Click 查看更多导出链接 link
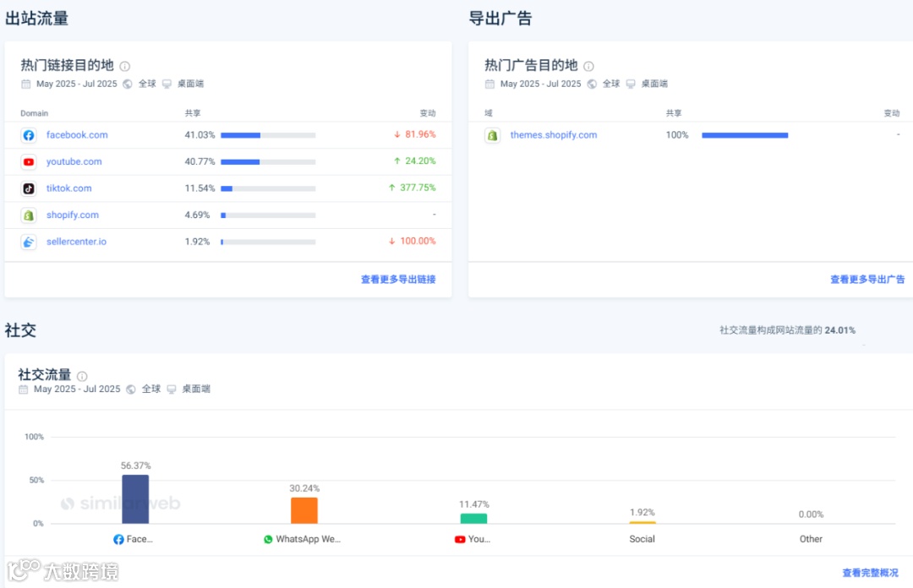This screenshot has width=913, height=588. tap(398, 280)
